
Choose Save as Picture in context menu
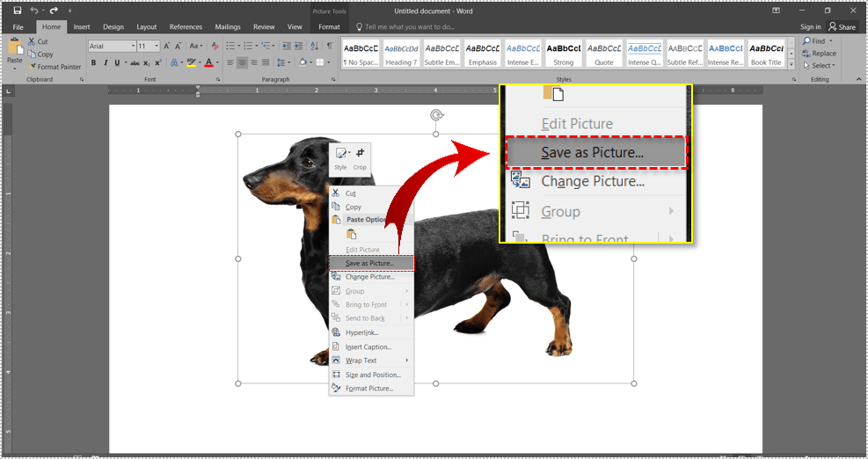pyautogui.click(x=369, y=263)
